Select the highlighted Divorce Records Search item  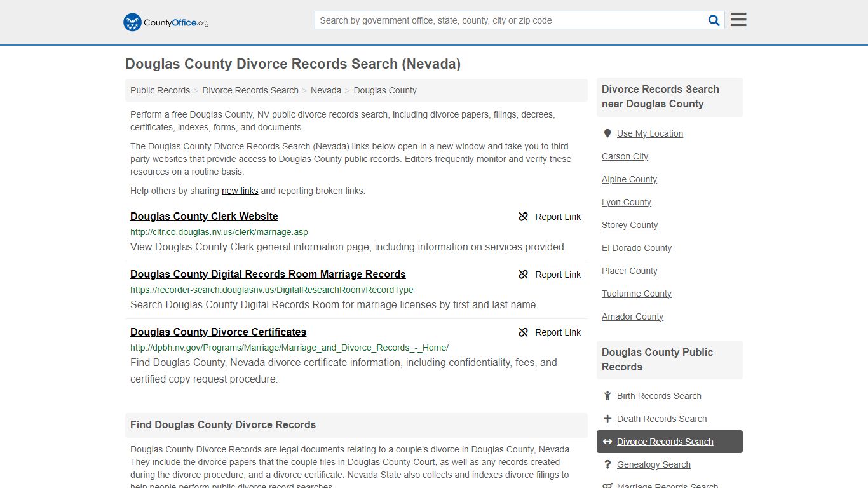click(x=670, y=442)
